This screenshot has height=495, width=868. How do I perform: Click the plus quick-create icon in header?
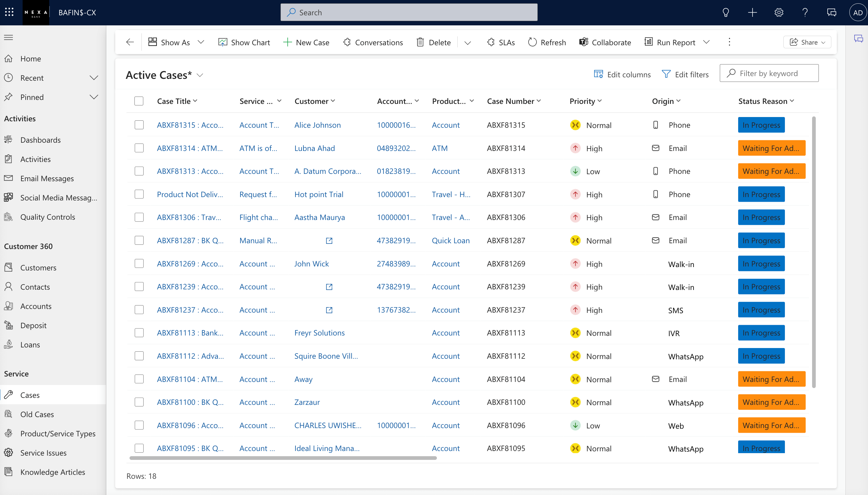pyautogui.click(x=753, y=13)
